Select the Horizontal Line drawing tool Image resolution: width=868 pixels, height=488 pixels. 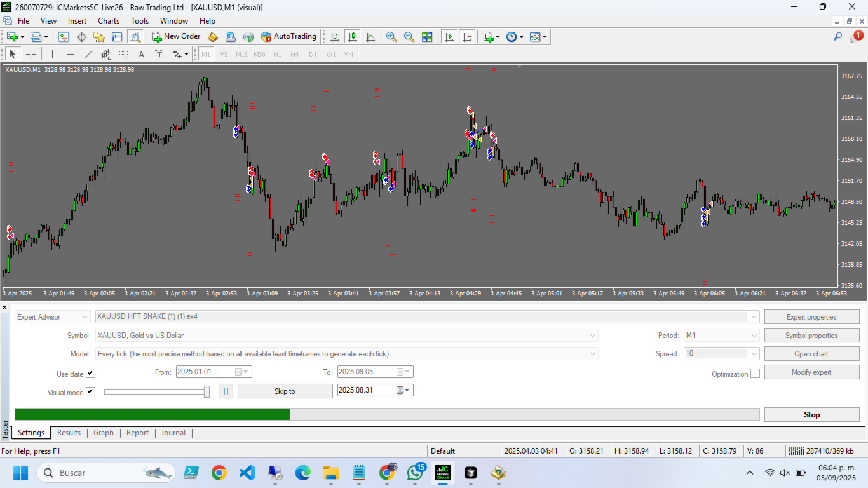point(71,54)
